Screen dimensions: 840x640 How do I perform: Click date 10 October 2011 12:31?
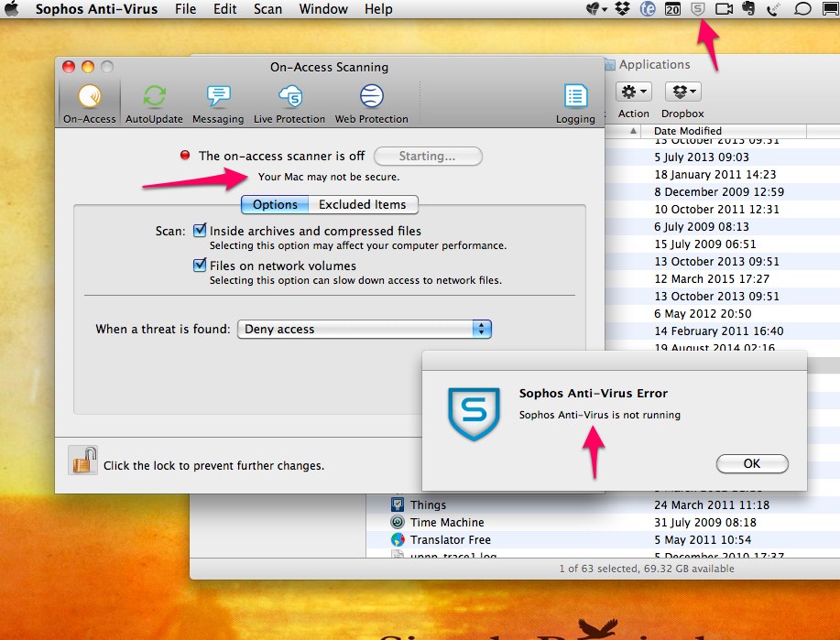716,209
